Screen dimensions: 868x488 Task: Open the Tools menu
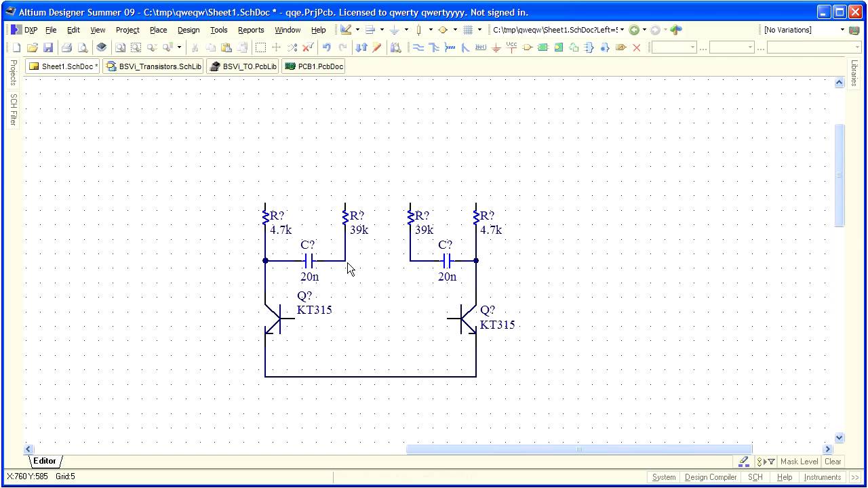click(218, 30)
